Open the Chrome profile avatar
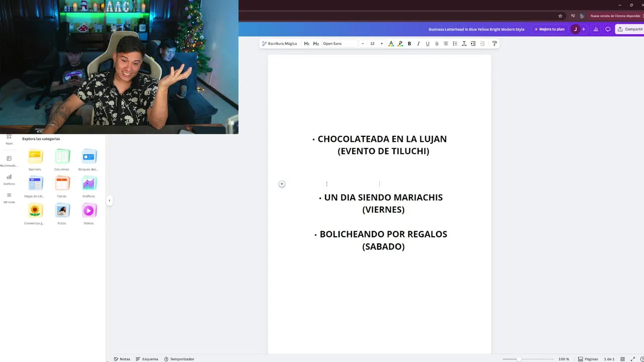 point(582,16)
